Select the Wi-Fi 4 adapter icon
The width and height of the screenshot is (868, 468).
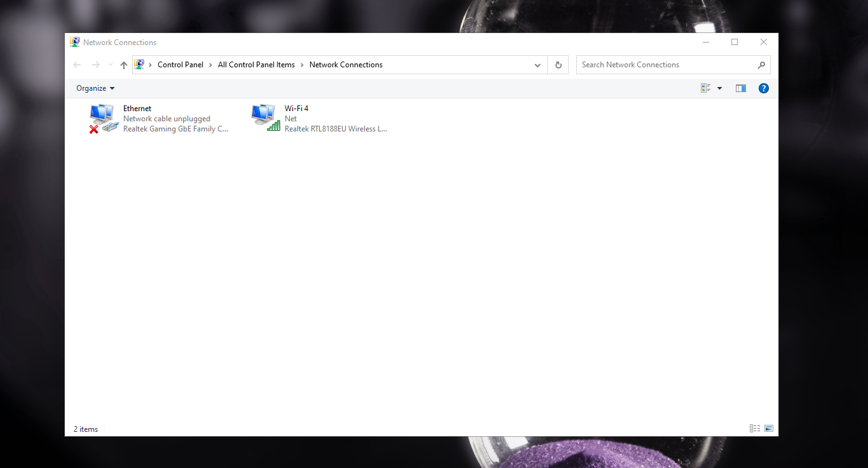tap(266, 118)
